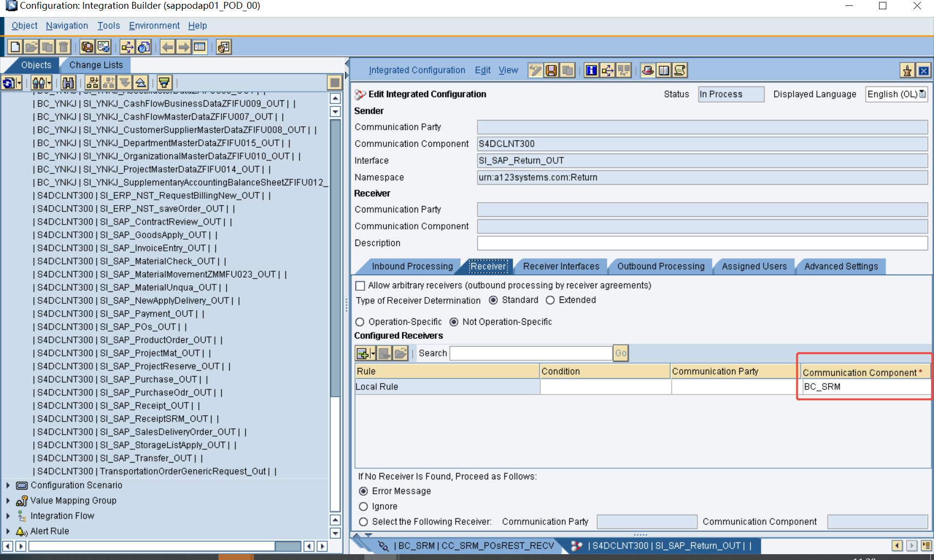Open Displayed Language dropdown

(922, 94)
